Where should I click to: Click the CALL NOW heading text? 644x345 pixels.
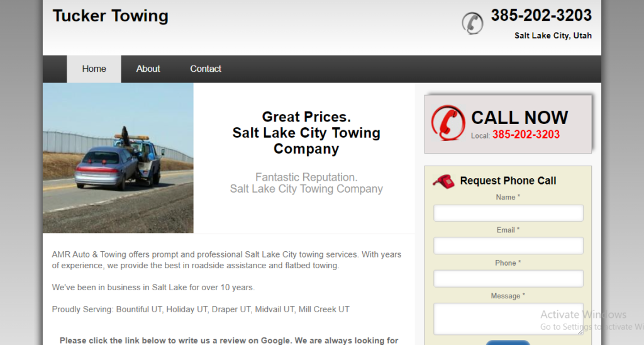[x=519, y=118]
